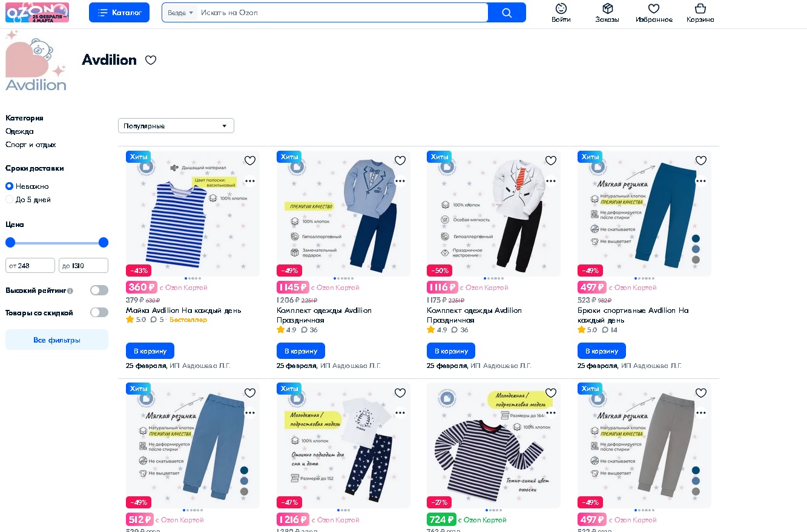Screen dimensions: 807x532
Task: Click the minimum price slider handle
Action: point(10,243)
